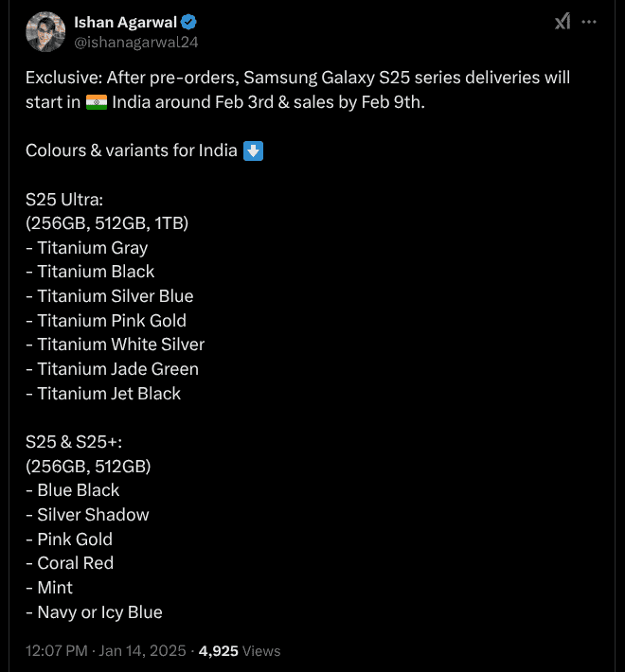Click the 4,925 Views count
The image size is (625, 672).
240,651
